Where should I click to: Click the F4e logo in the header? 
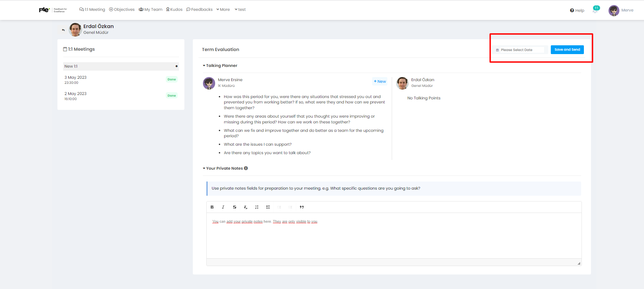53,10
